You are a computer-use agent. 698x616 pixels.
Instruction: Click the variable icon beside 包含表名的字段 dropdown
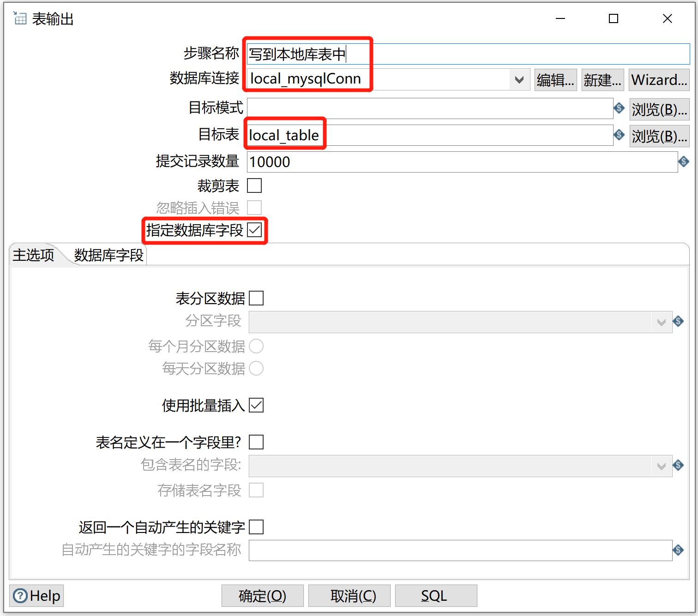tap(678, 465)
